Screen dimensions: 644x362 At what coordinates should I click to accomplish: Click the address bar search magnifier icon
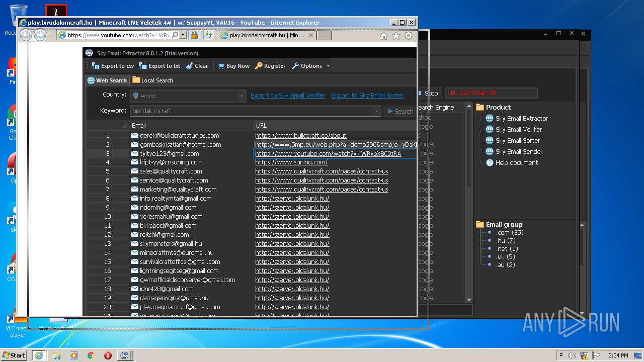coord(175,35)
